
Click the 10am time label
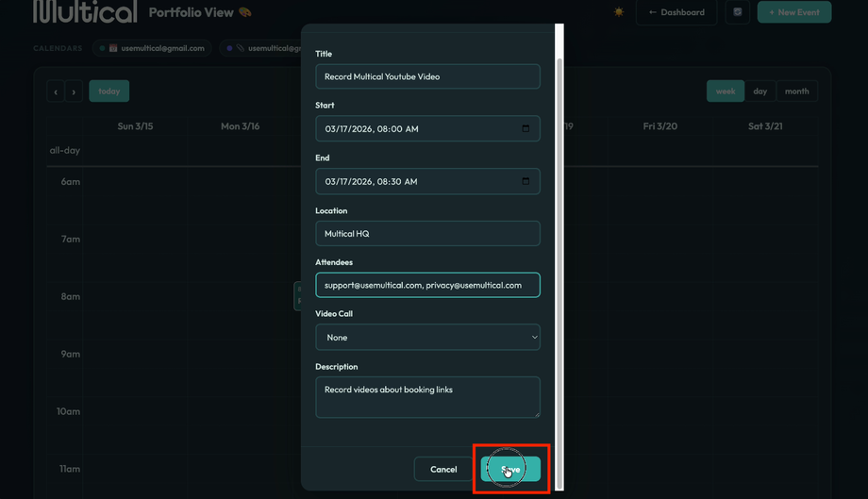click(68, 411)
